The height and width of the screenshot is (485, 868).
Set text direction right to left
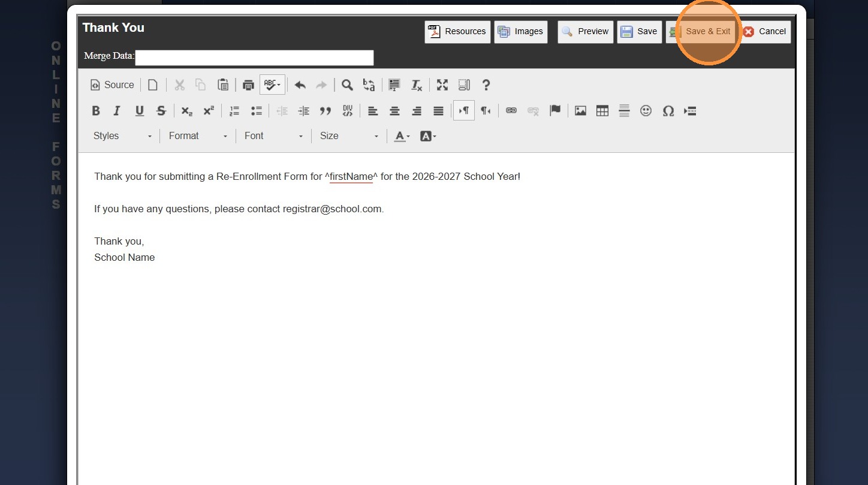tap(486, 111)
